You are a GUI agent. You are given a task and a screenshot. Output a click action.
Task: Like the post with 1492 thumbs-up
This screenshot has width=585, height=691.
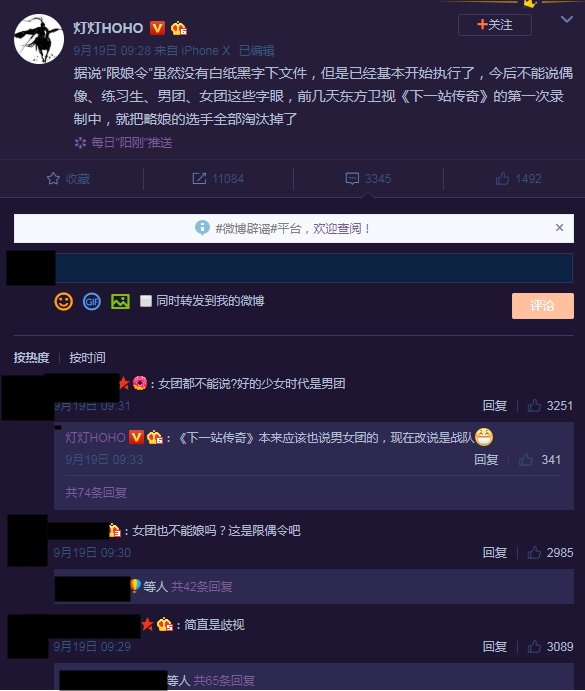[x=502, y=178]
